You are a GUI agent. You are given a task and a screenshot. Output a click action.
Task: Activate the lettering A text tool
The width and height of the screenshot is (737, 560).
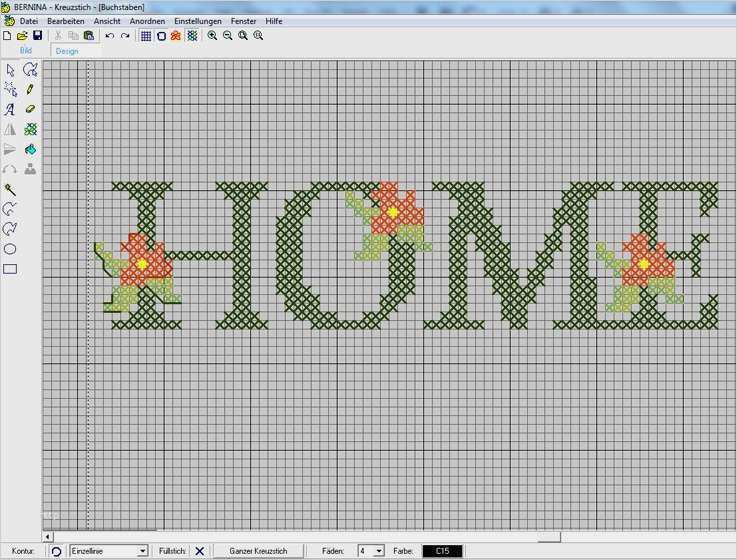pos(10,110)
